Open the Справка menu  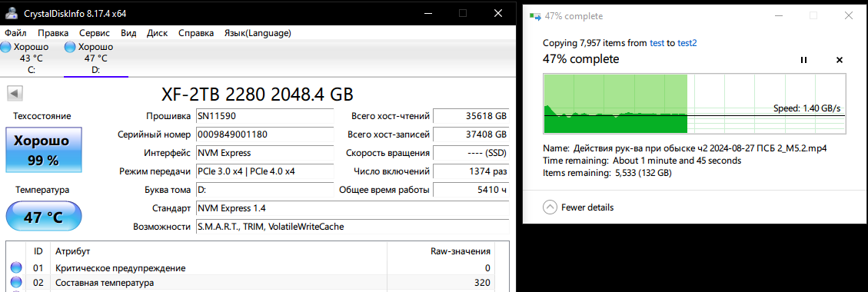coord(196,33)
